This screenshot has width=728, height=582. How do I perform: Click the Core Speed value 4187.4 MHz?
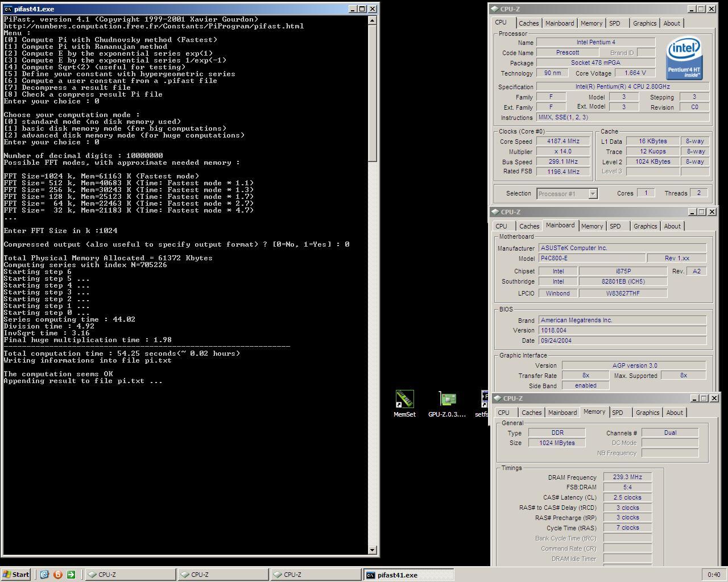coord(563,141)
